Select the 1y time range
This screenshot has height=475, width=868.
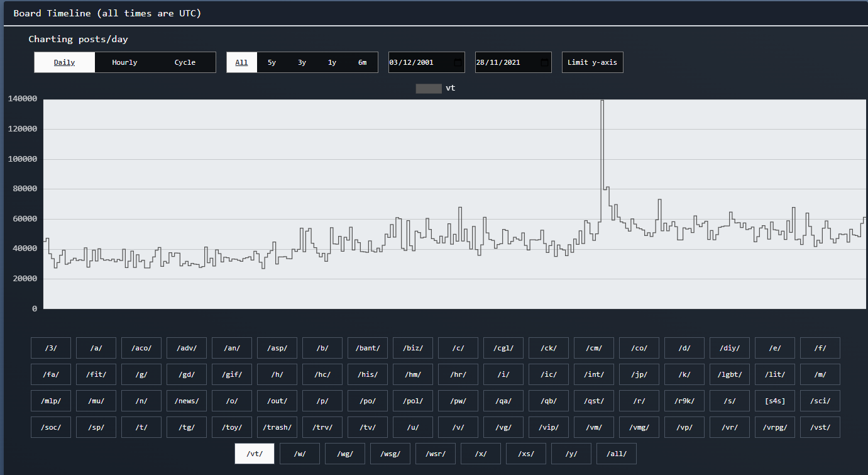[x=332, y=62]
